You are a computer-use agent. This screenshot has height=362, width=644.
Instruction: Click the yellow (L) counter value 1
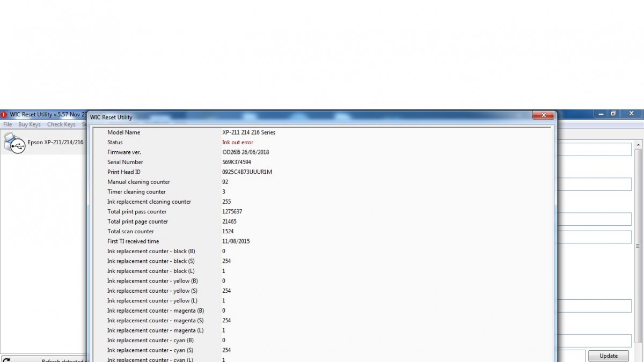click(x=224, y=301)
